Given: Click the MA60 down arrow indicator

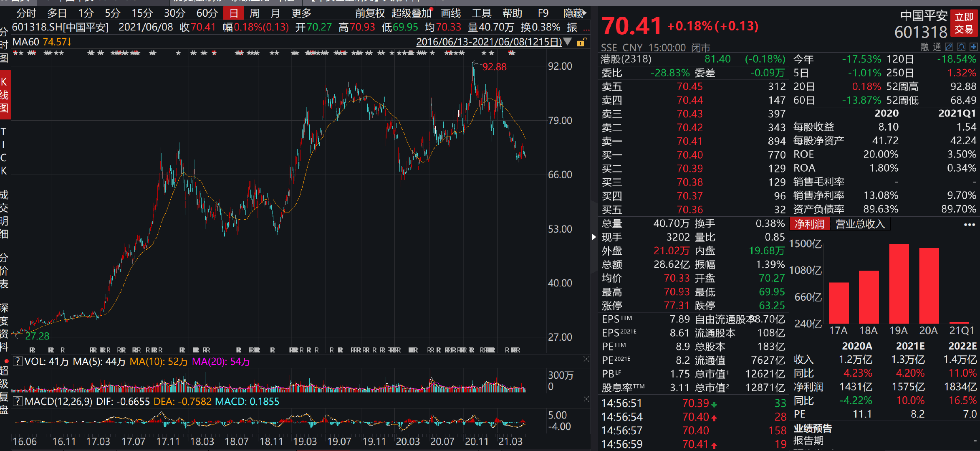Looking at the screenshot, I should point(69,42).
